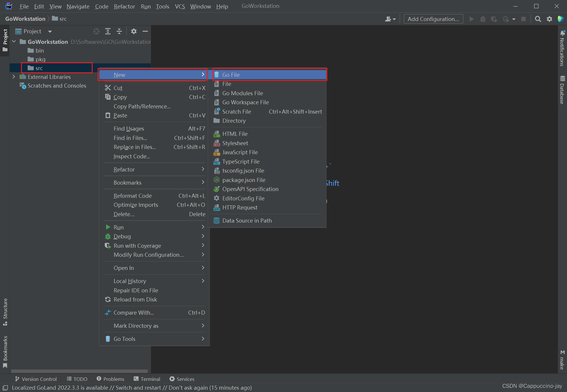Toggle the Bookmarks tool window
This screenshot has height=392, width=567.
(5, 352)
